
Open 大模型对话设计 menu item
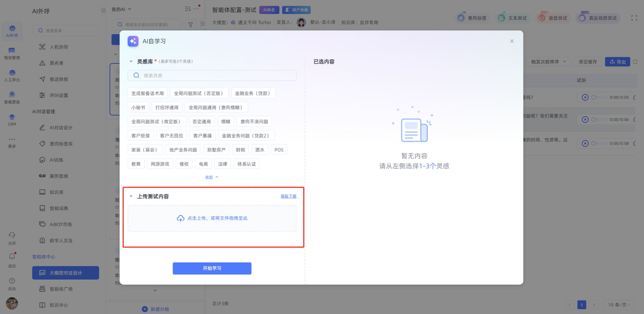[66, 273]
